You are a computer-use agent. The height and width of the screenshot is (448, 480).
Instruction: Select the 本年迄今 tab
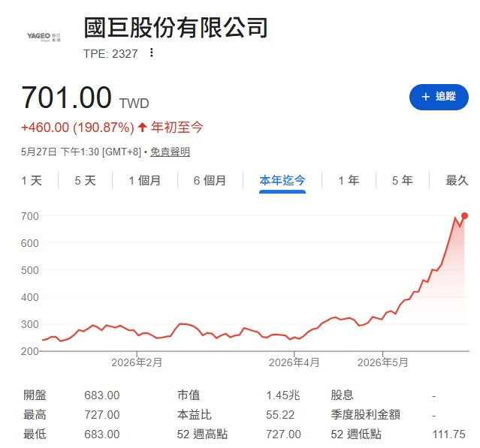coord(282,180)
